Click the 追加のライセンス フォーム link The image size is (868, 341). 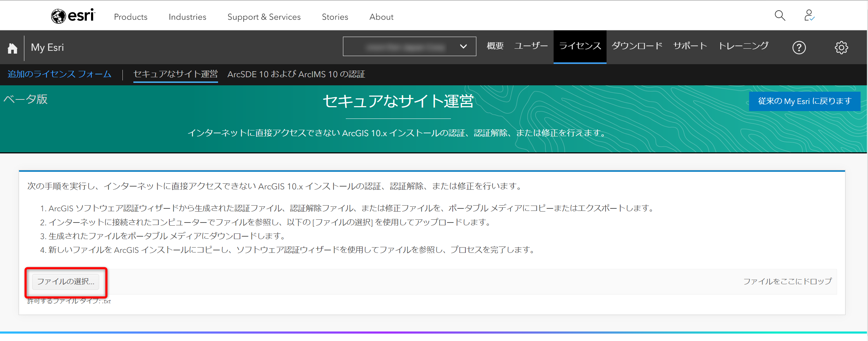(60, 74)
